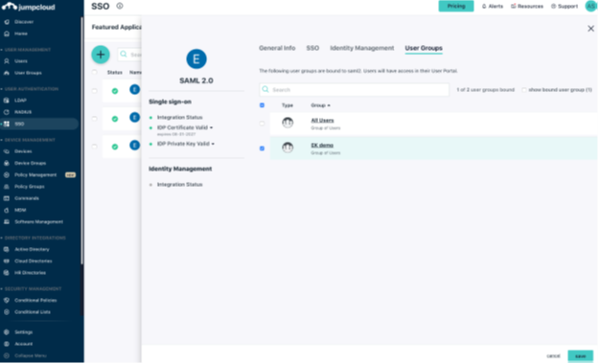The height and width of the screenshot is (364, 598).
Task: Click the green plus add application button
Action: (x=101, y=55)
